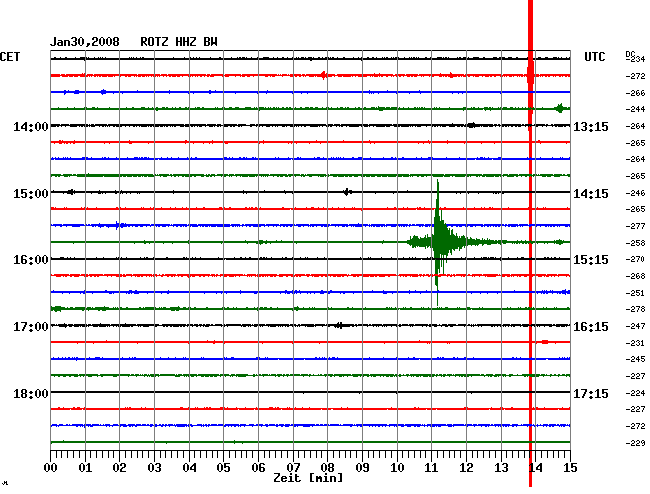Image resolution: width=650 pixels, height=494 pixels.
Task: Click the DC offset value -229
Action: click(x=635, y=443)
